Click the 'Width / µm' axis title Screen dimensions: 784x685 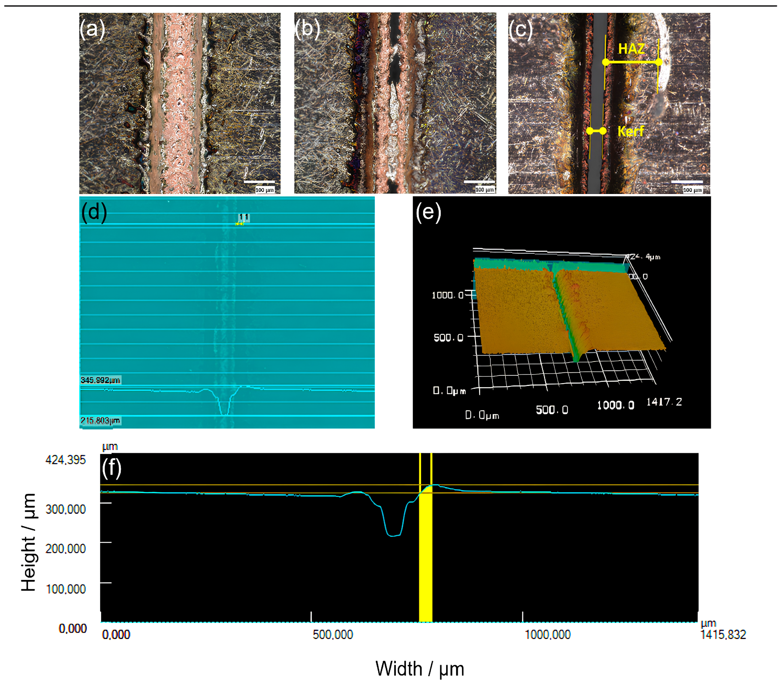419,669
